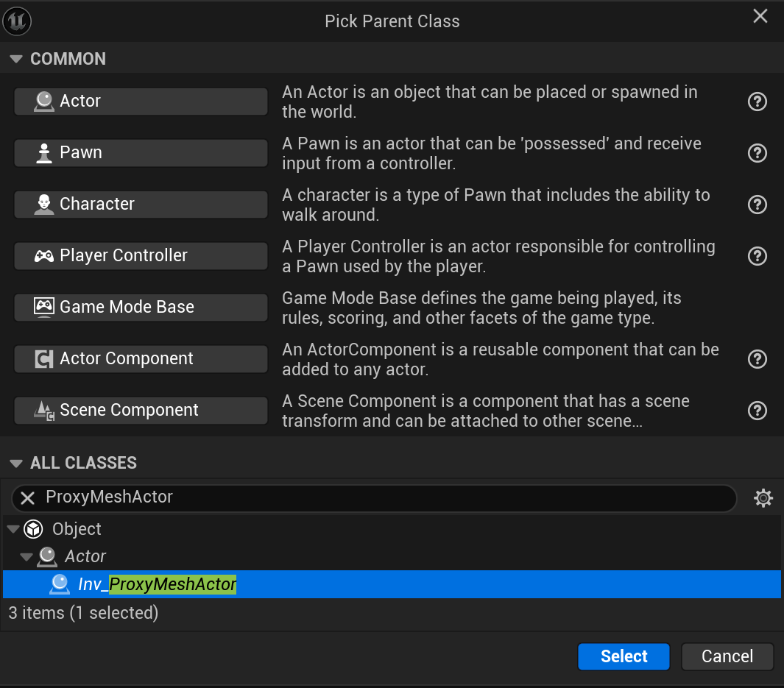Image resolution: width=784 pixels, height=688 pixels.
Task: Collapse the ALL CLASSES section
Action: [16, 463]
